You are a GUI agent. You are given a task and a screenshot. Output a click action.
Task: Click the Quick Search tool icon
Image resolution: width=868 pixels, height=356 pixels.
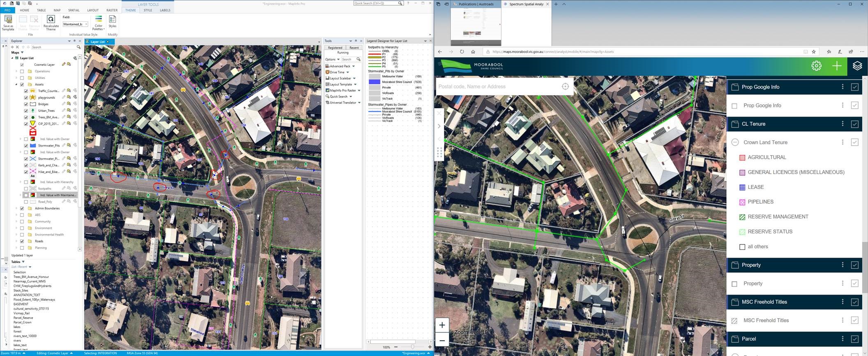328,96
